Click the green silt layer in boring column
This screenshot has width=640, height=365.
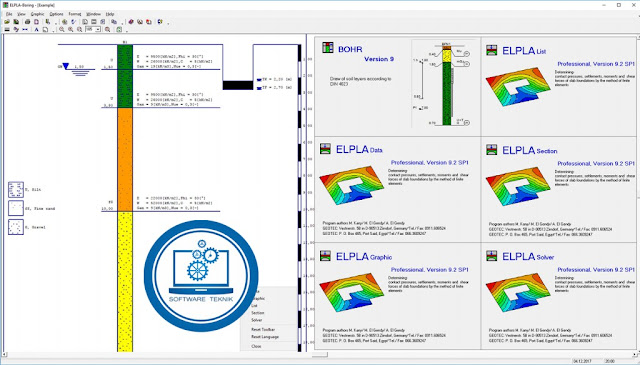(x=125, y=76)
